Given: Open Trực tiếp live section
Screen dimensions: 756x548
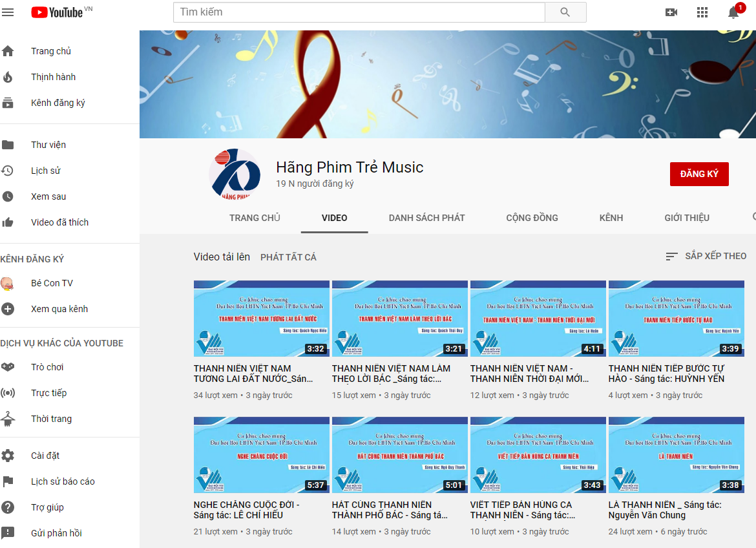Looking at the screenshot, I should pos(48,393).
